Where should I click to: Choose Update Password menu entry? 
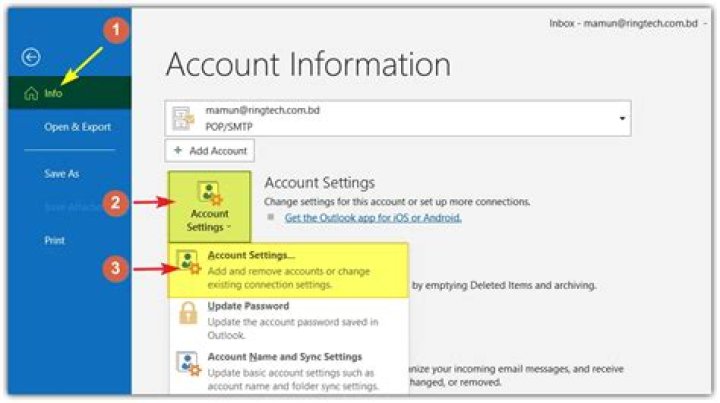point(288,321)
